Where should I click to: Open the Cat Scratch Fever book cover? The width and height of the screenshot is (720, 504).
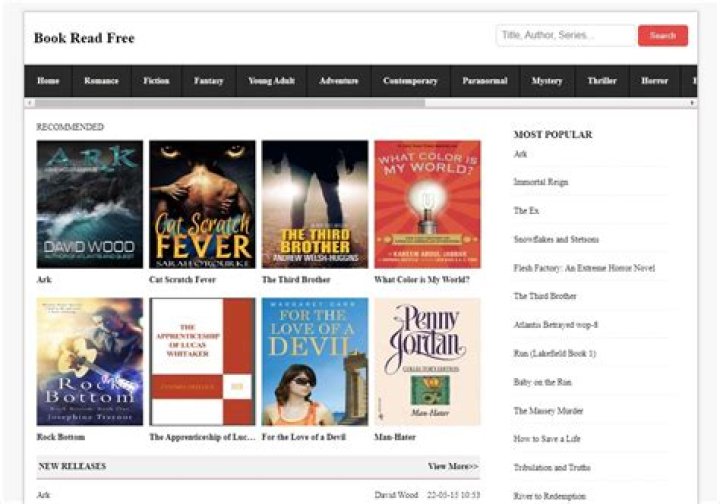tap(202, 204)
